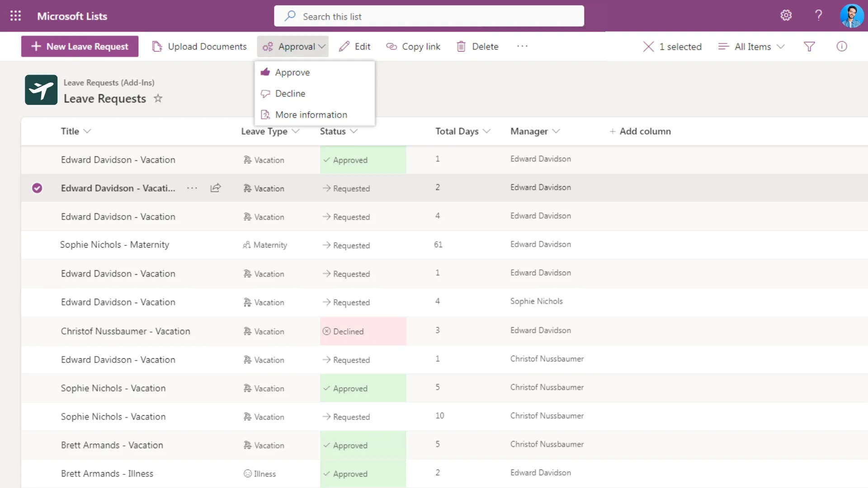Click the Leave Requests airplane list icon

point(41,89)
